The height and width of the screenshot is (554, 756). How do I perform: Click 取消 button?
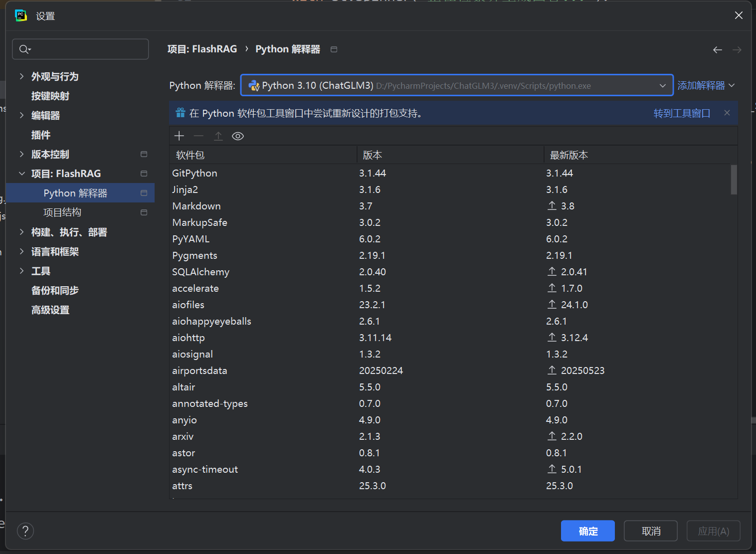pyautogui.click(x=651, y=531)
